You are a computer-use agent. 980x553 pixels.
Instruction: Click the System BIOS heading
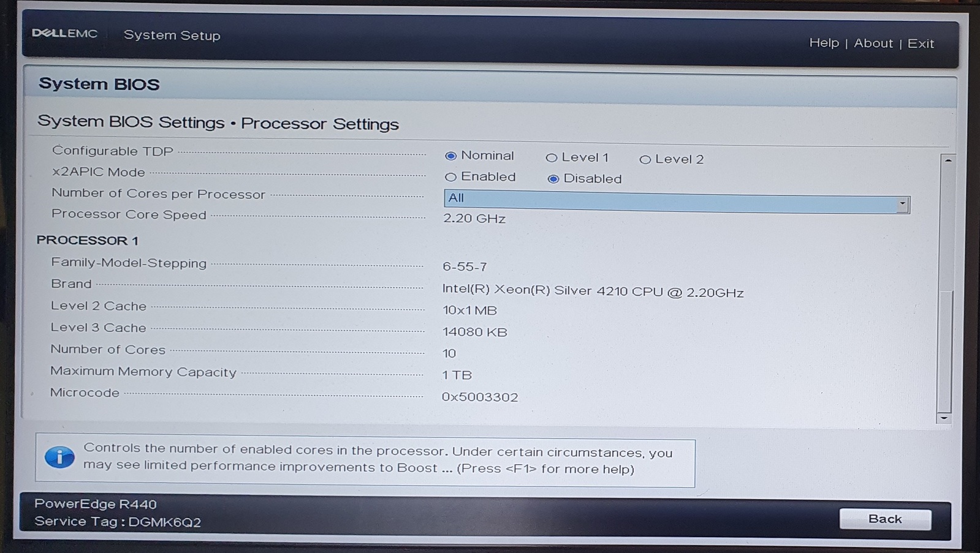(99, 84)
